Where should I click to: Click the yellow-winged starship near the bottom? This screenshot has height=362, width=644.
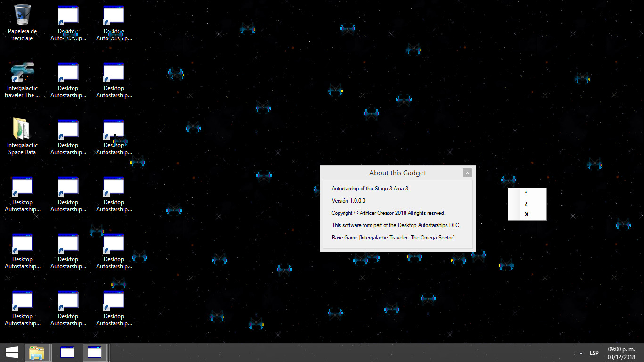pos(256,323)
